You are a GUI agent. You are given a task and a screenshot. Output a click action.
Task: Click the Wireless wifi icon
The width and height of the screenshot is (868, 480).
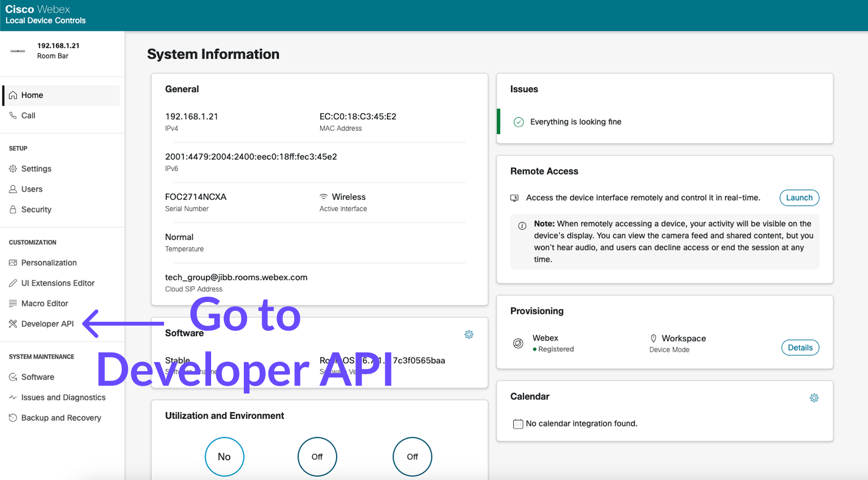click(x=324, y=197)
